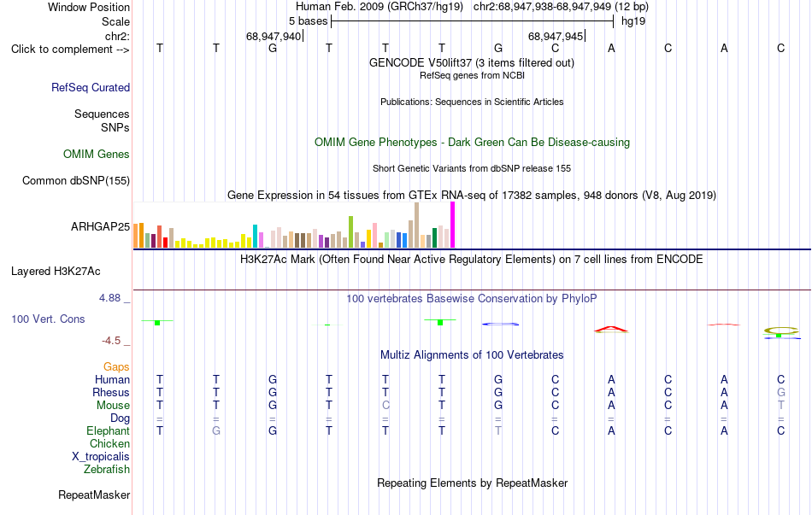Click the 'Repeating Elements by RepeatMasker' title
This screenshot has width=812, height=515.
472,483
